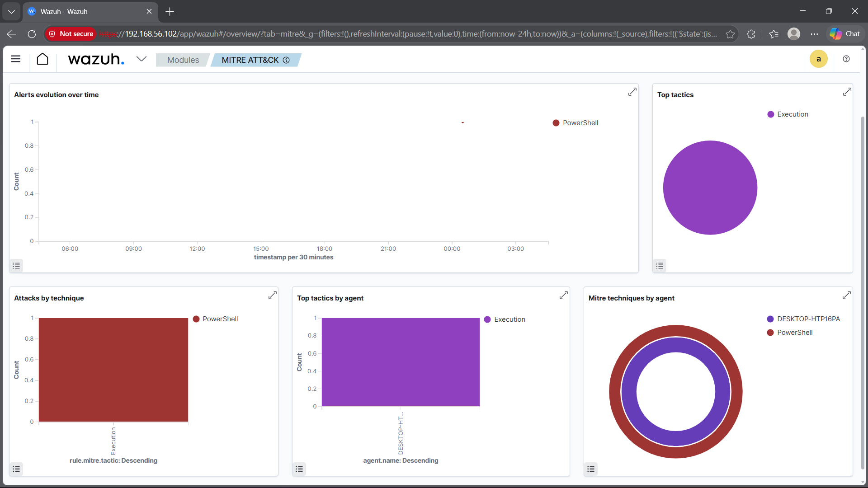
Task: Open the browser Extensions icon
Action: tap(751, 34)
